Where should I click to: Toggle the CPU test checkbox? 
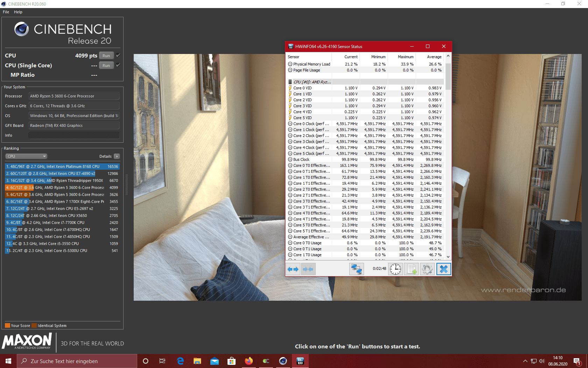(118, 55)
